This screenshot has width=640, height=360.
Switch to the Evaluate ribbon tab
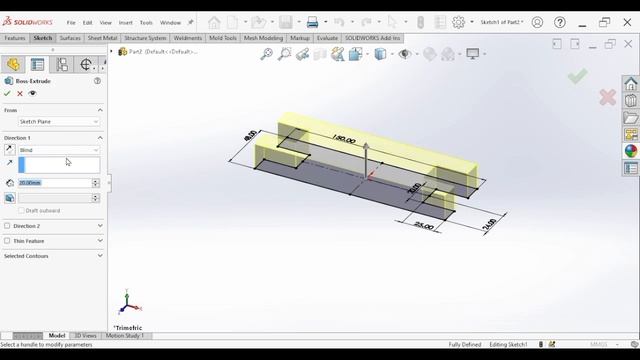[x=327, y=38]
